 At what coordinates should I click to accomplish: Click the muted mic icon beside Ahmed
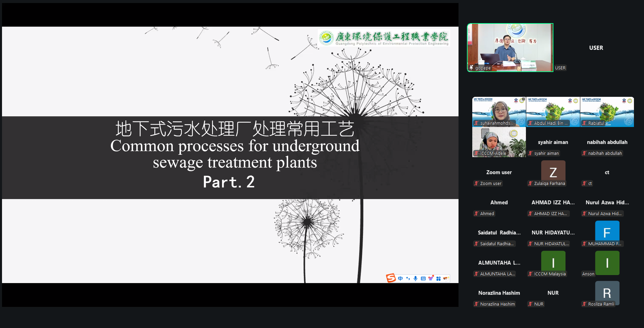click(x=476, y=213)
